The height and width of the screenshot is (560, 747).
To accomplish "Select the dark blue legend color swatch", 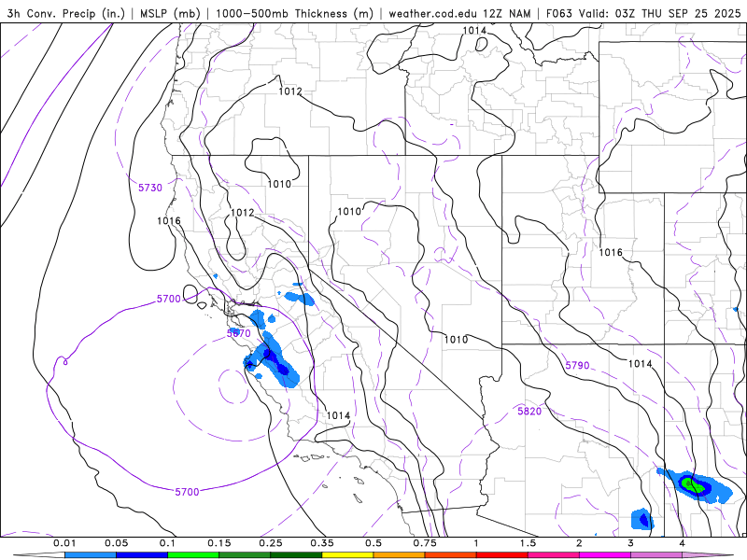I will pyautogui.click(x=142, y=554).
